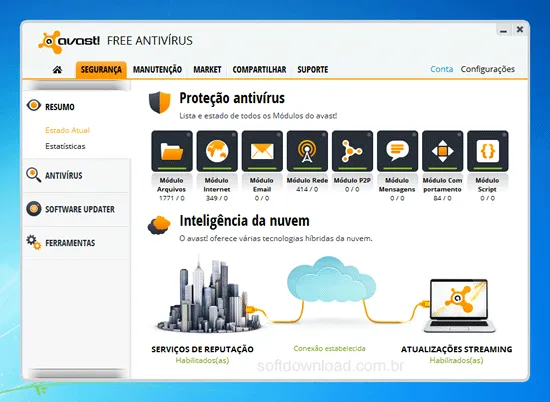Open Ferramentas sidebar section
Viewport: 550px width, 402px height.
coord(70,243)
